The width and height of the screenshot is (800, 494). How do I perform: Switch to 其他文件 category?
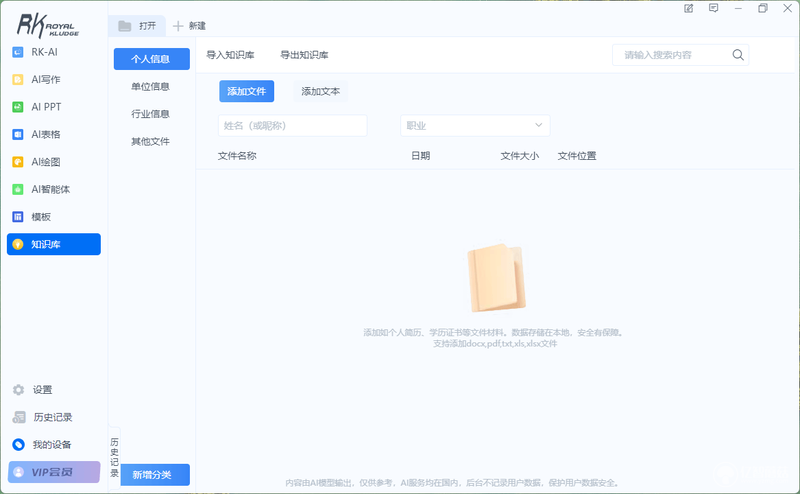point(151,142)
